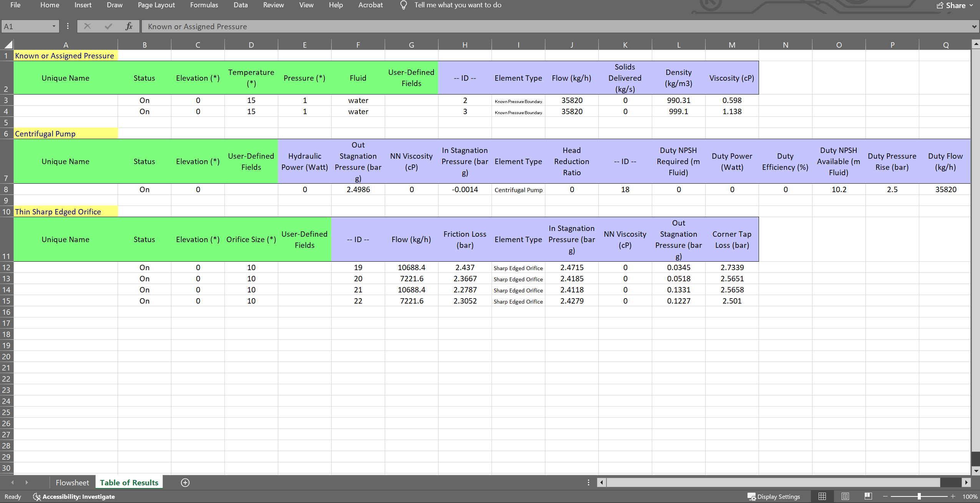Open Accessibility: Investigate status indicator
980x503 pixels.
74,496
